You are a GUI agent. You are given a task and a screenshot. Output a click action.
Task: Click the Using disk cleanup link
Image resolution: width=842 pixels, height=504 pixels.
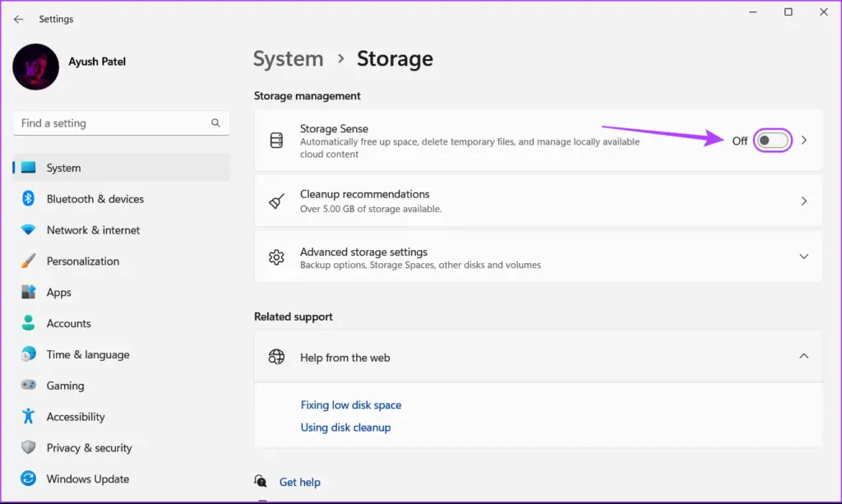click(x=345, y=428)
